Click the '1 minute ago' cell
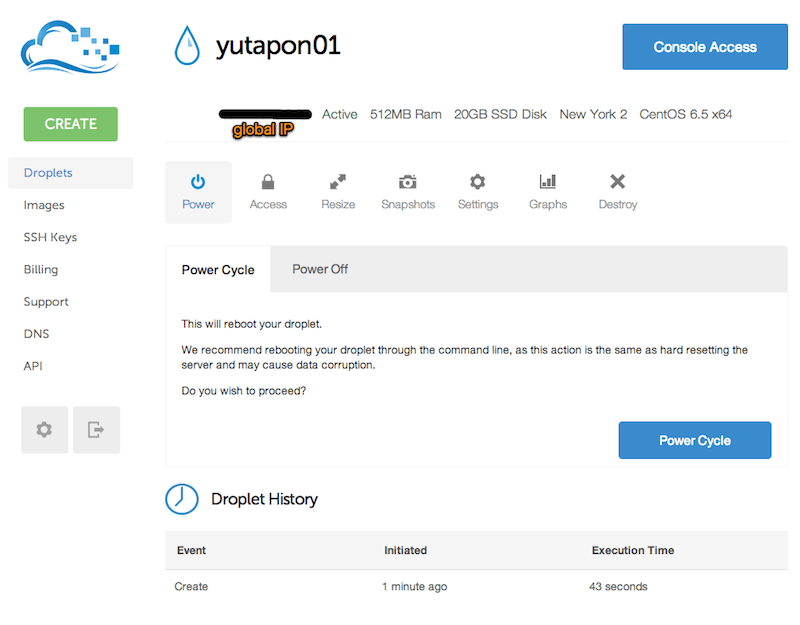Screen dimensions: 800x625 point(414,587)
